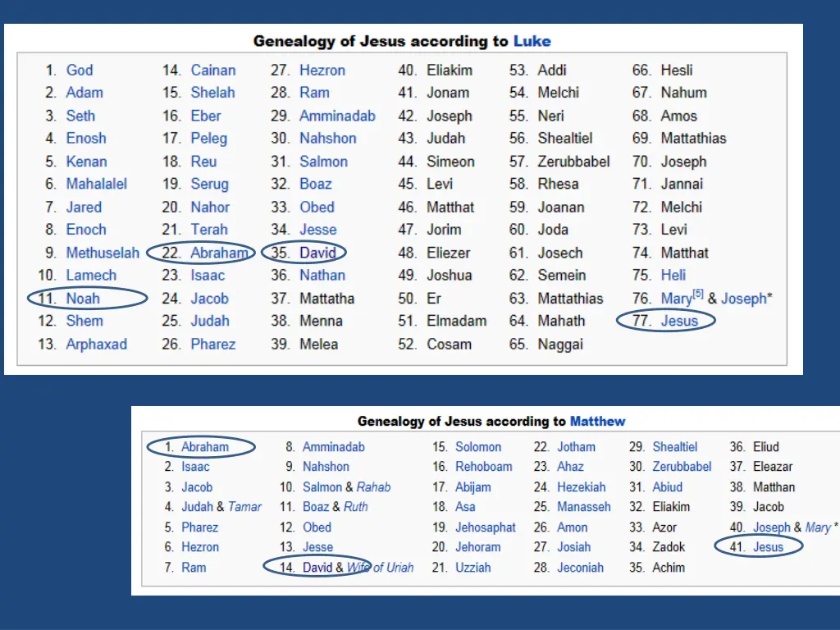Open the Arphaxad link, number 13
This screenshot has width=840, height=630.
pos(97,344)
